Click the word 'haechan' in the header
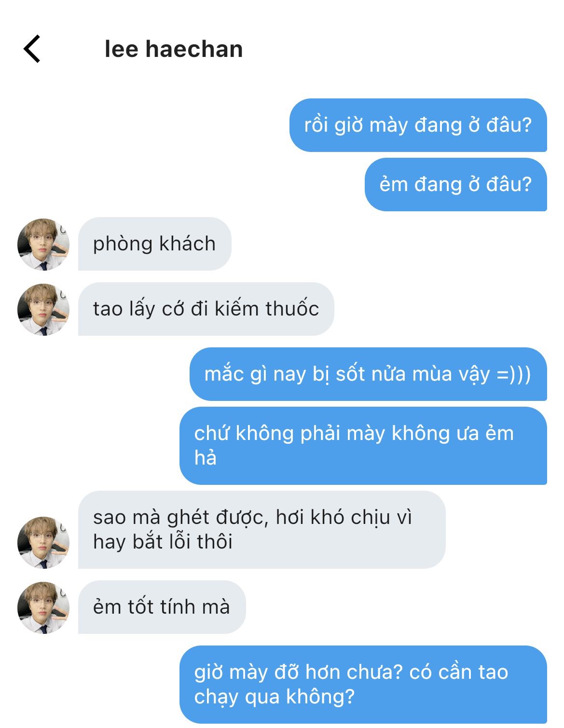 pyautogui.click(x=194, y=49)
